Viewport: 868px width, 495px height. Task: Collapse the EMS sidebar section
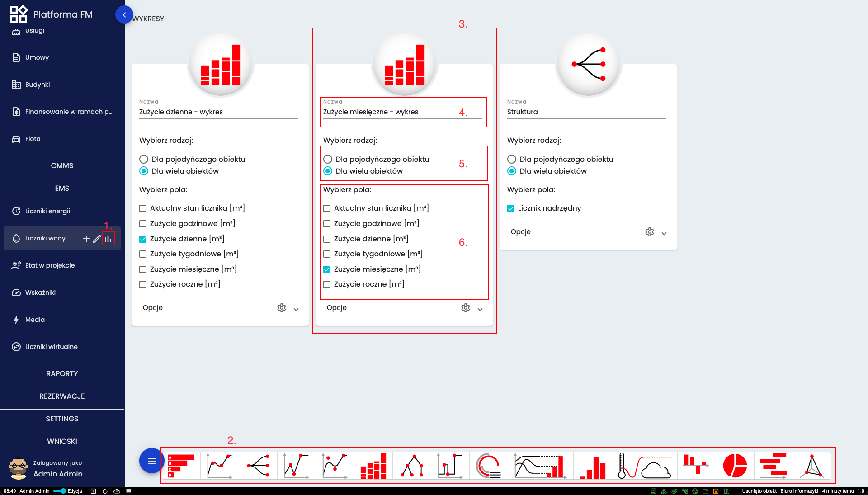pos(62,189)
